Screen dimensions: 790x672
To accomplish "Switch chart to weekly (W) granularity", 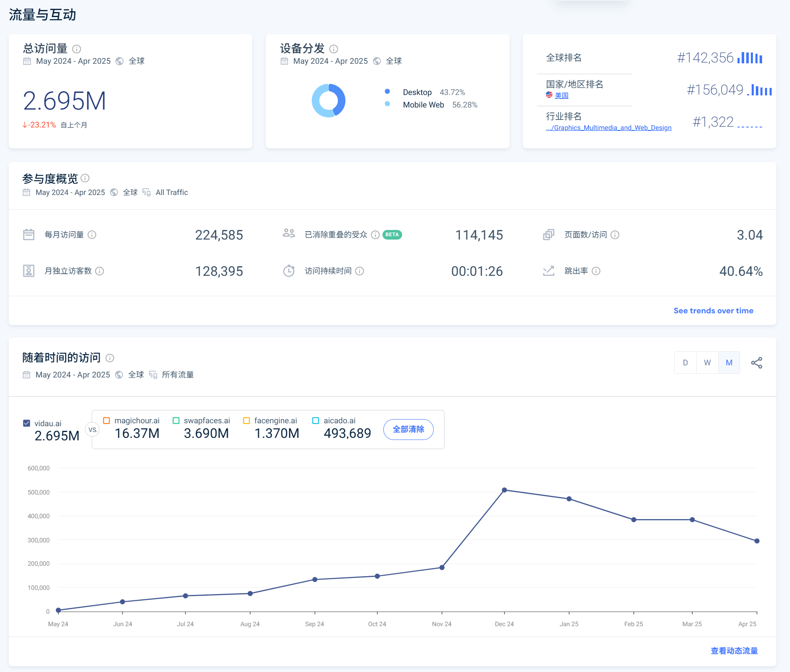I will point(707,363).
